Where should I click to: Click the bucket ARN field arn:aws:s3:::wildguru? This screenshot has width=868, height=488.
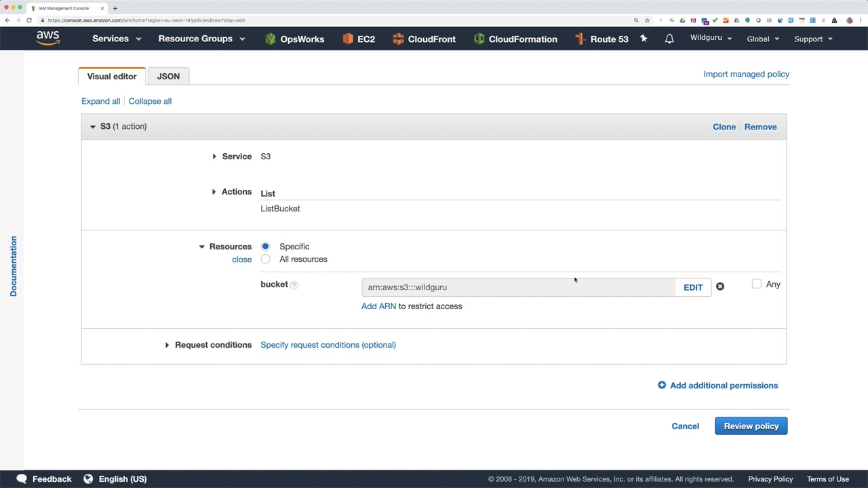click(x=518, y=287)
